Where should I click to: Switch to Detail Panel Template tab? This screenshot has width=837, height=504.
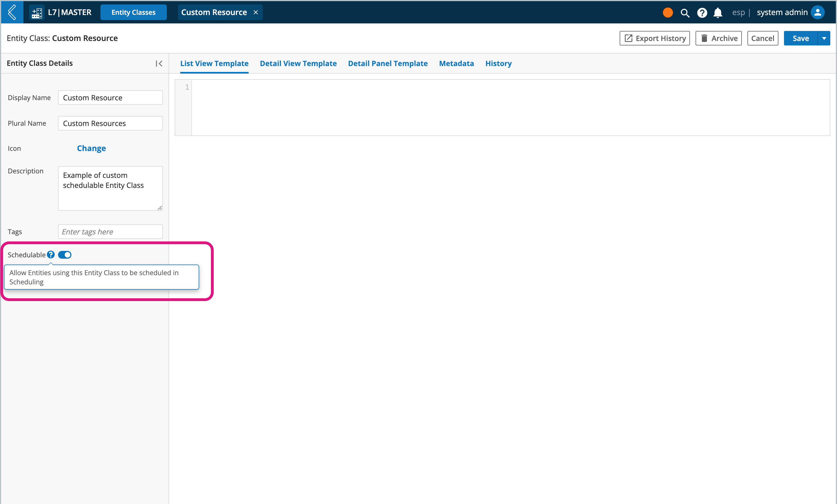388,64
